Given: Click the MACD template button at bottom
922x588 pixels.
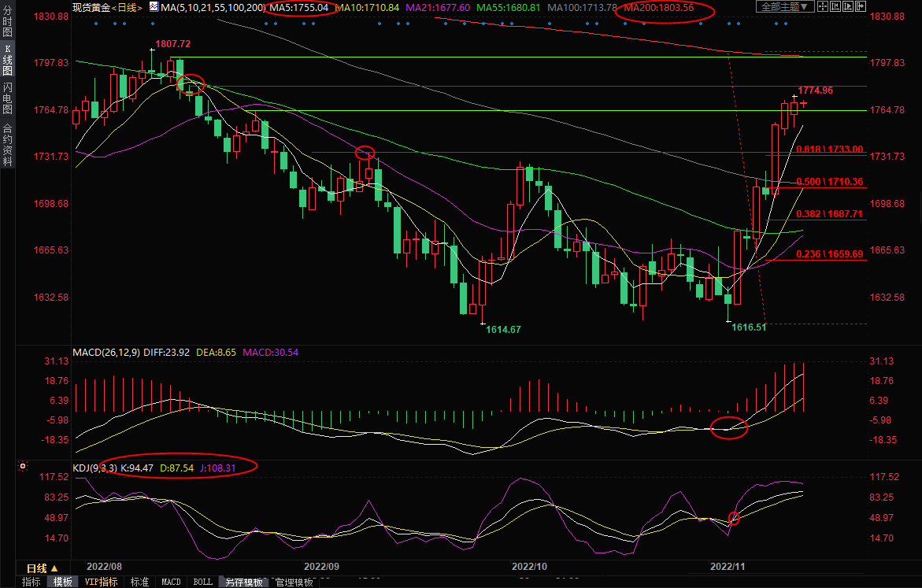Looking at the screenshot, I should 171,582.
